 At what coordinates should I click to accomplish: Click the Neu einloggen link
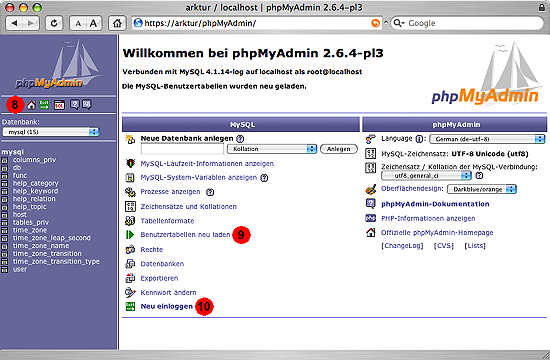pyautogui.click(x=167, y=306)
